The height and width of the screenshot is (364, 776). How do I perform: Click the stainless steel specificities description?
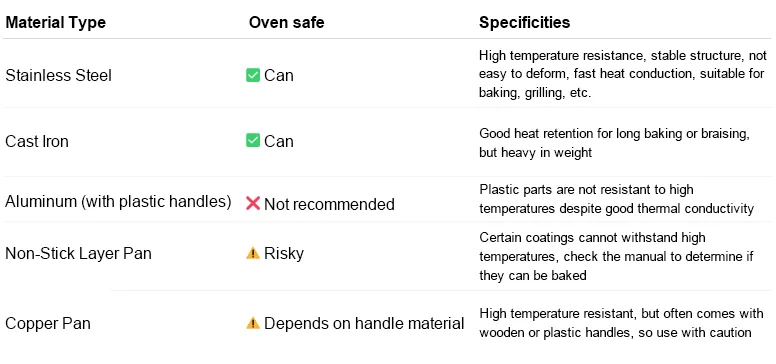click(x=623, y=74)
